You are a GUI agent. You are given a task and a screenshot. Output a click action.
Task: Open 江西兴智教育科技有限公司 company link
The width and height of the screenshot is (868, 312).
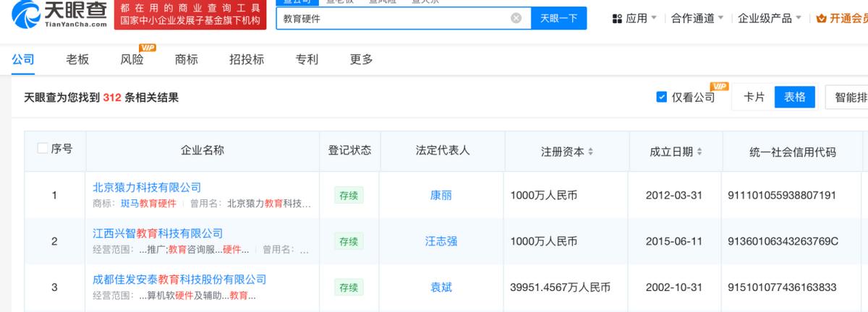tap(158, 233)
